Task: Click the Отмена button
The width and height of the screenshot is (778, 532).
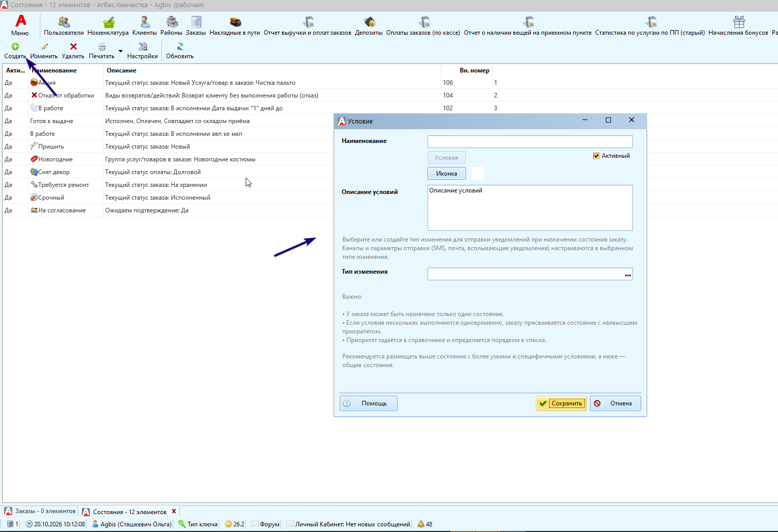Action: [616, 403]
